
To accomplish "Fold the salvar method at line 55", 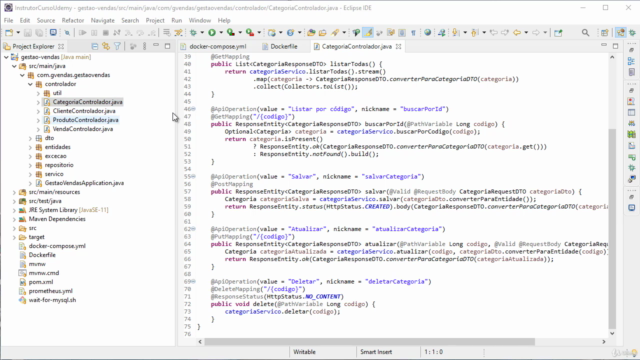I will click(193, 176).
